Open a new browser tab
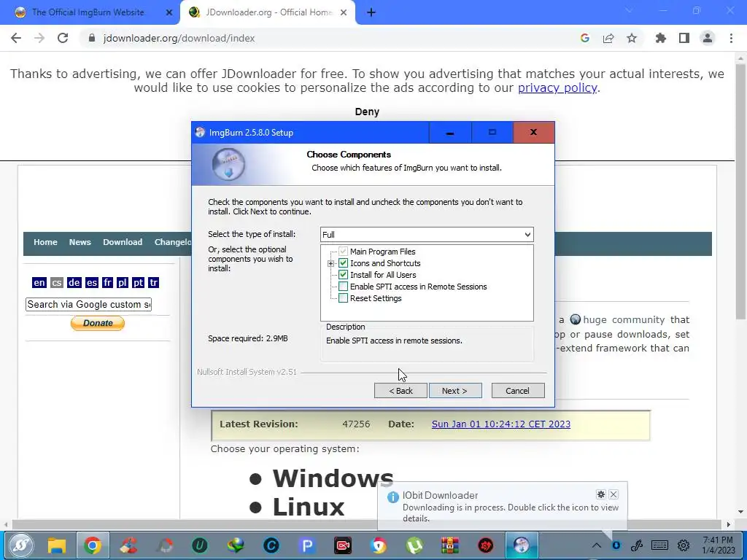 371,12
